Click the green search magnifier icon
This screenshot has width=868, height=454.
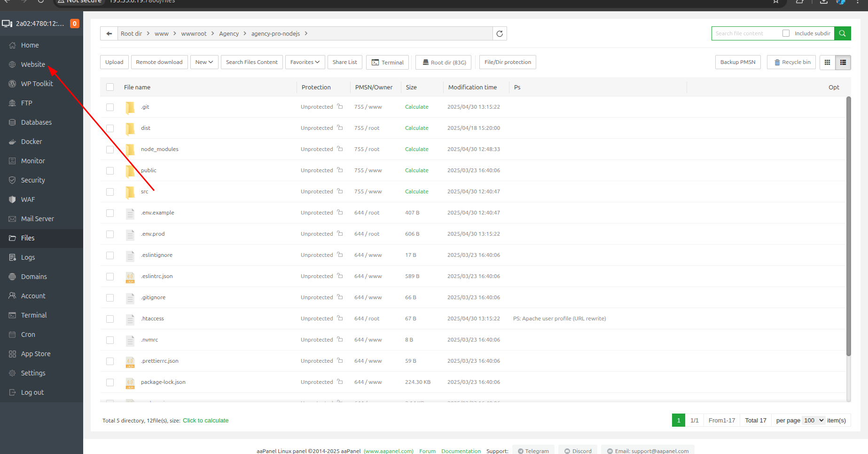pyautogui.click(x=842, y=33)
